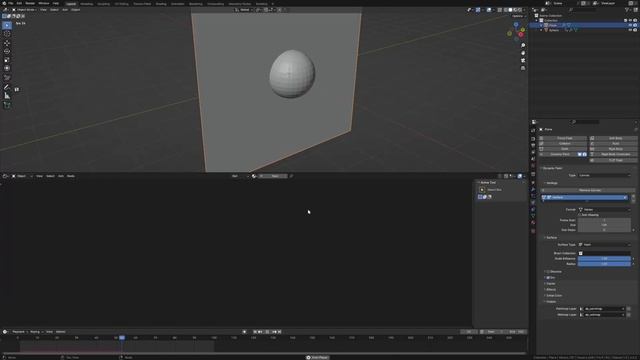Click the viewport pan hand icon
The width and height of the screenshot is (640, 360).
(523, 53)
